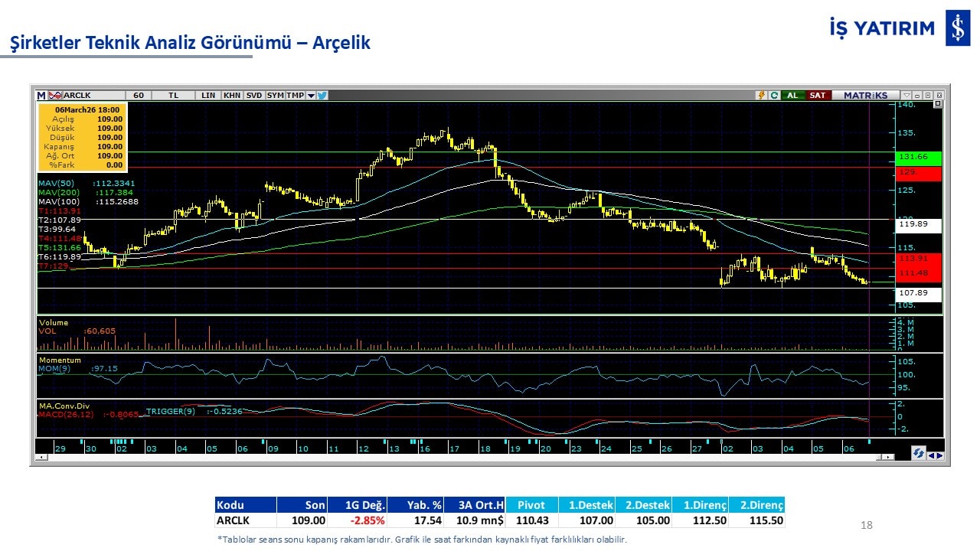
Task: Click the Matriks M logo icon
Action: (x=41, y=96)
